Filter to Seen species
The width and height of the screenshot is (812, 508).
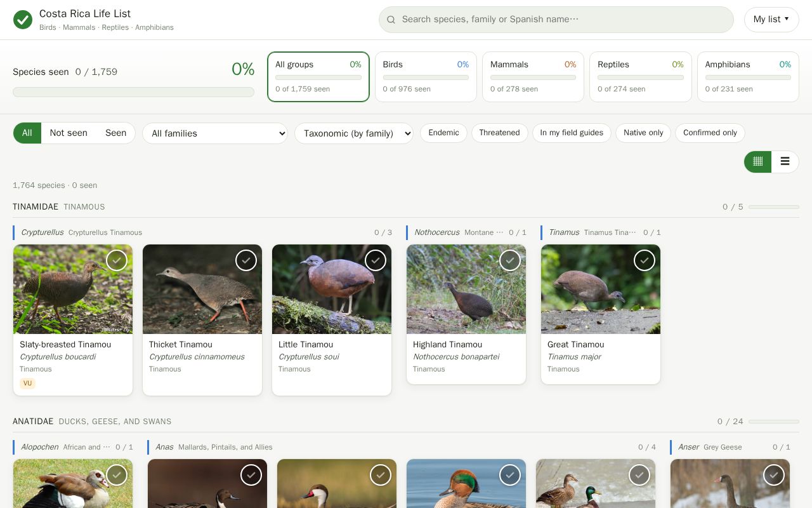[115, 133]
